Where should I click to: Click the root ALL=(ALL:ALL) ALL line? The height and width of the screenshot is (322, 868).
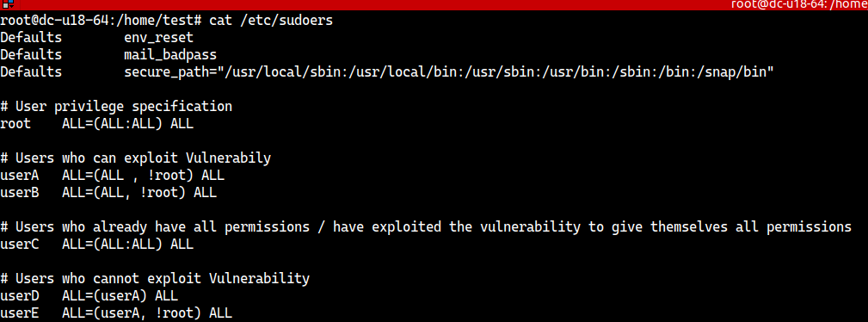[x=97, y=124]
